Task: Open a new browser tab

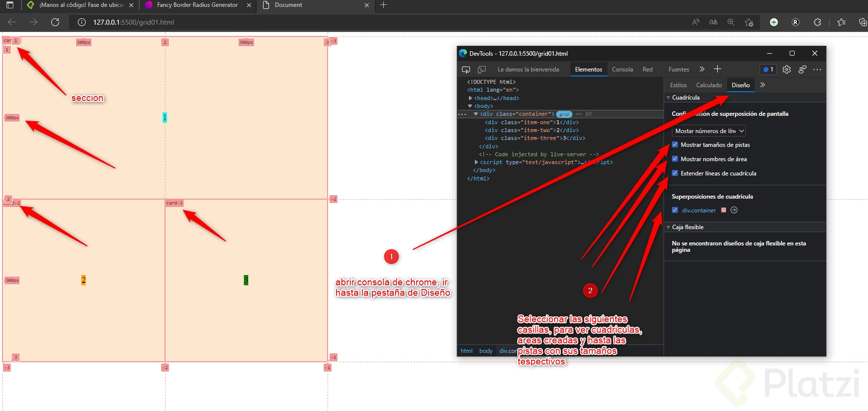Action: pos(384,5)
